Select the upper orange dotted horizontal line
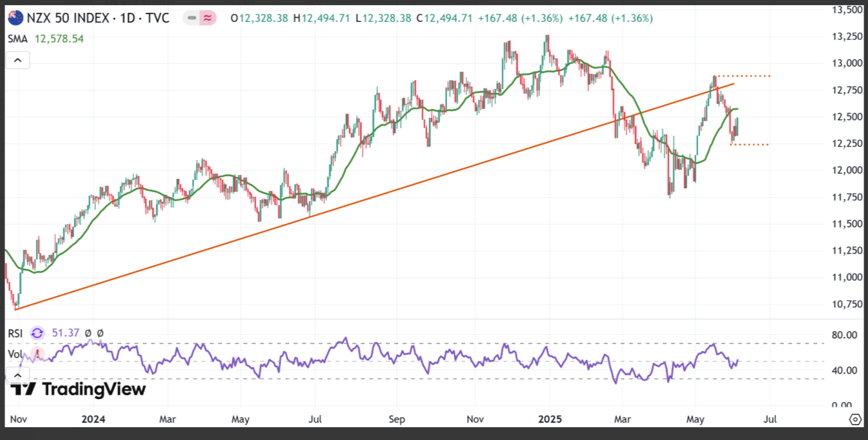The width and height of the screenshot is (868, 440). pos(743,76)
